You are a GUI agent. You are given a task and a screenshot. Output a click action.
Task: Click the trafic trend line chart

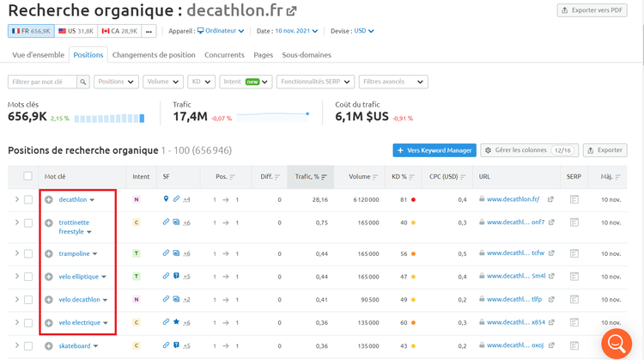point(273,116)
